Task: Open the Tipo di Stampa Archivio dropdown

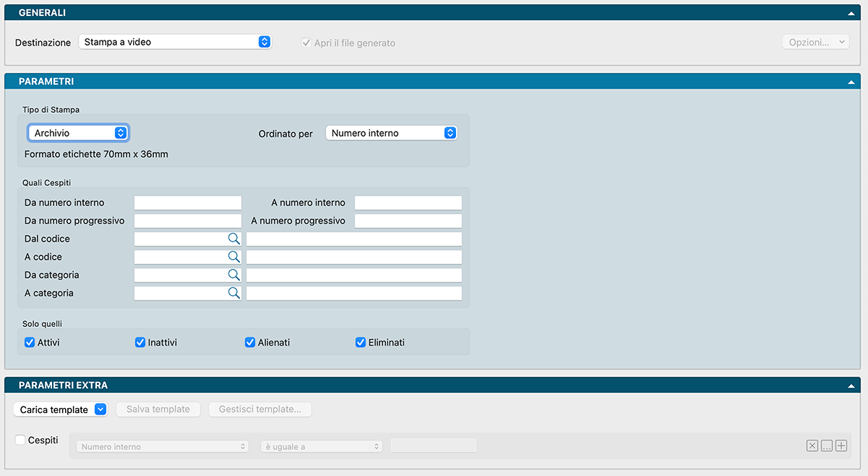Action: [x=78, y=133]
